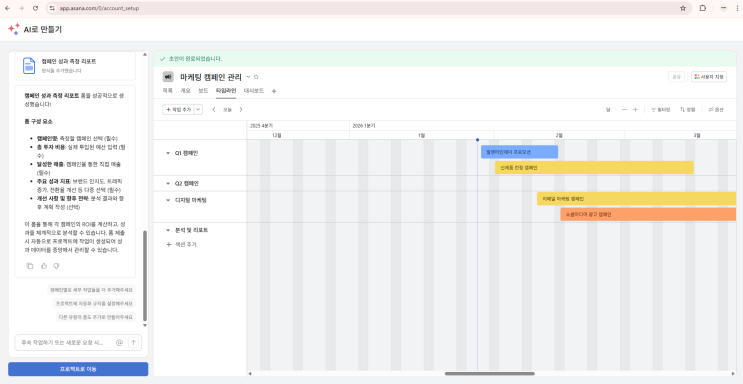
Task: Click the chat panel vertical scrollbar
Action: point(145,275)
